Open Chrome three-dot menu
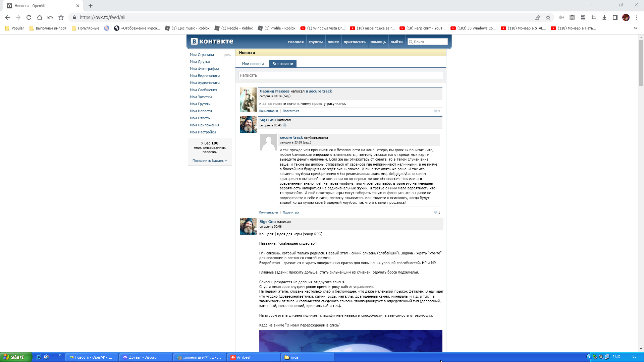 click(x=637, y=17)
